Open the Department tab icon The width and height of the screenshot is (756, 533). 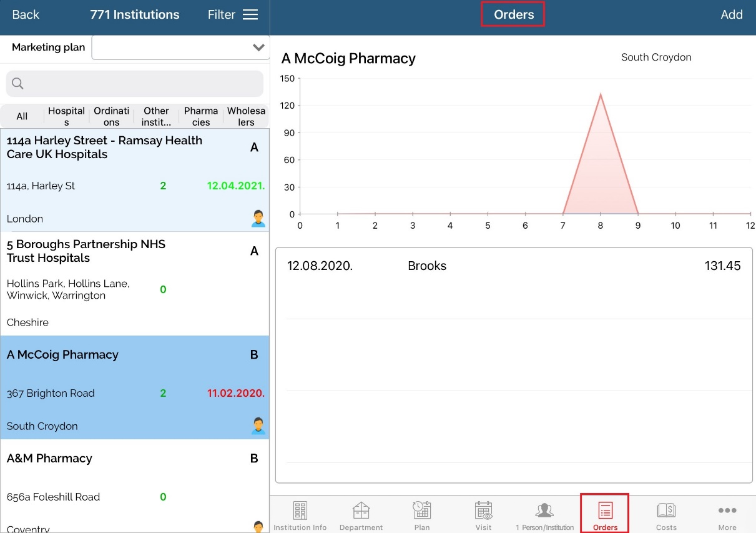[361, 511]
